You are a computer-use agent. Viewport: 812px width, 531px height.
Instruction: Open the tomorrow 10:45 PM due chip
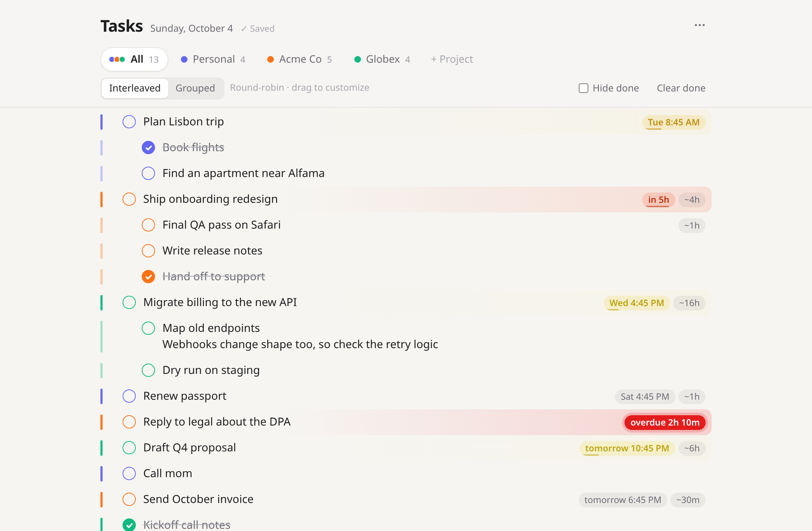click(627, 448)
